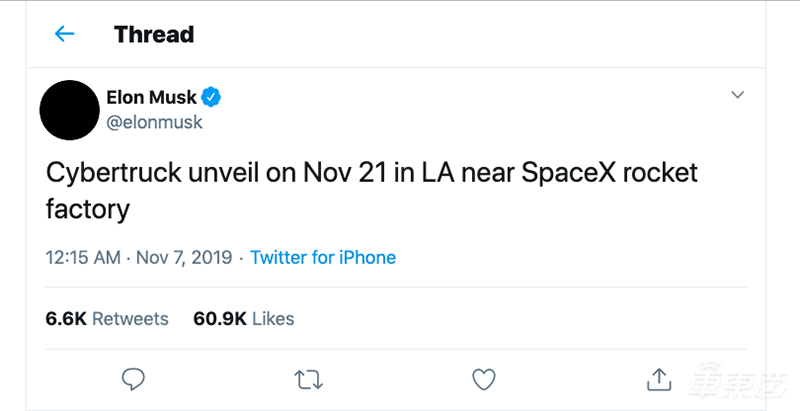View the 6.6K Retweets list
The height and width of the screenshot is (411, 800).
(x=107, y=319)
